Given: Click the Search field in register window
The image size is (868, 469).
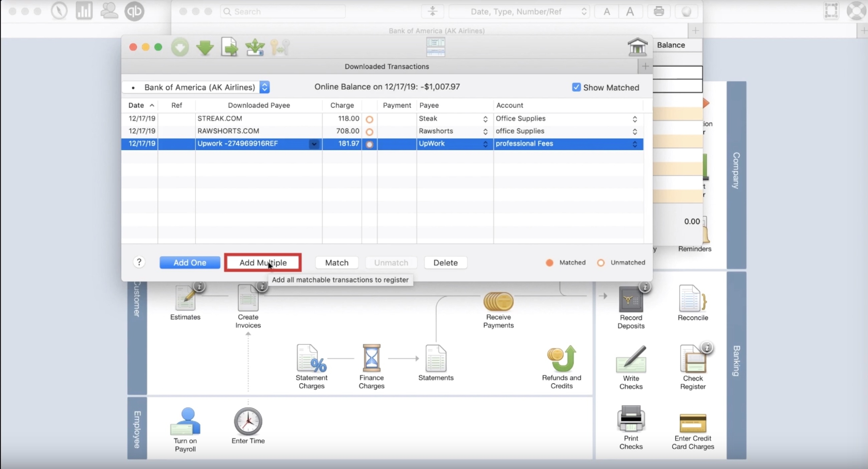Looking at the screenshot, I should 283,12.
